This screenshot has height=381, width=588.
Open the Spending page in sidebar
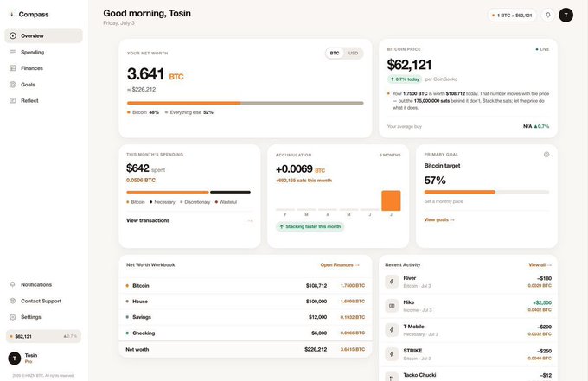point(43,52)
